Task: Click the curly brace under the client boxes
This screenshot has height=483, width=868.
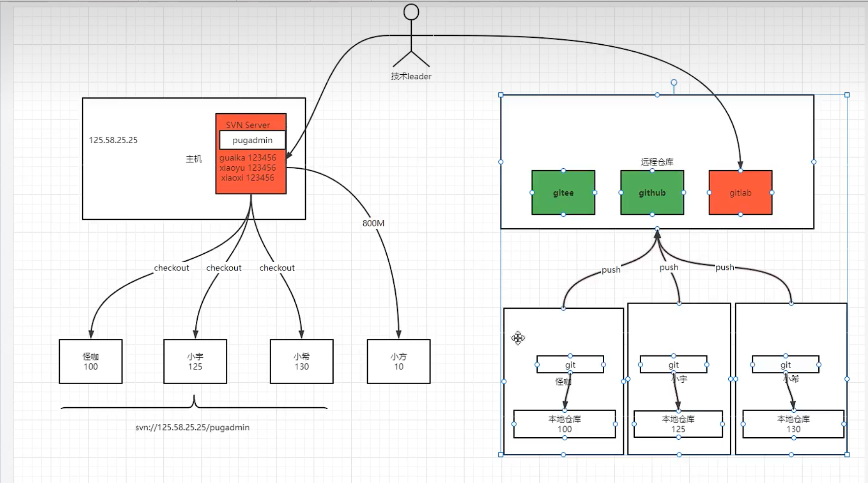Action: 194,402
